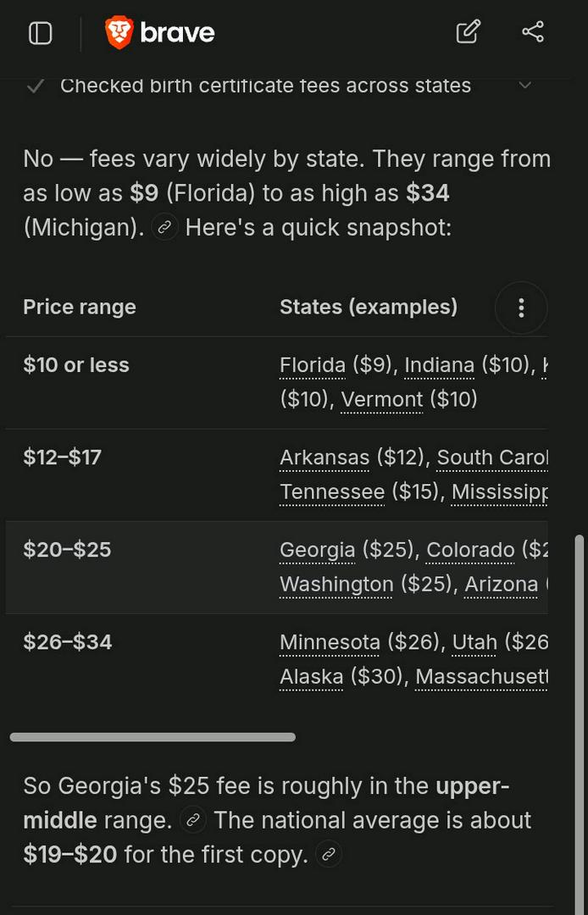Click the Vermont state link

[x=381, y=400]
